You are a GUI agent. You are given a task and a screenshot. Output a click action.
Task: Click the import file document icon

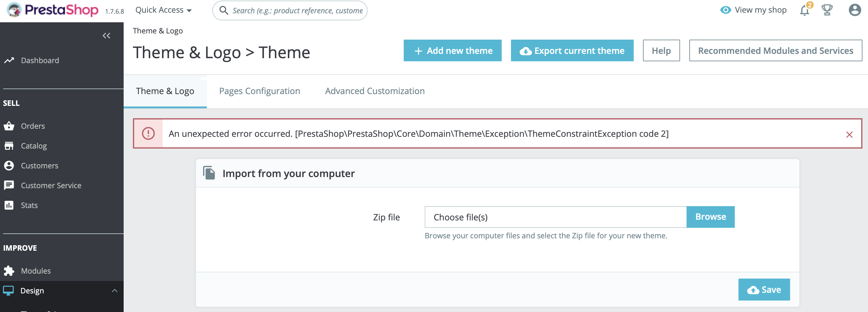click(209, 173)
